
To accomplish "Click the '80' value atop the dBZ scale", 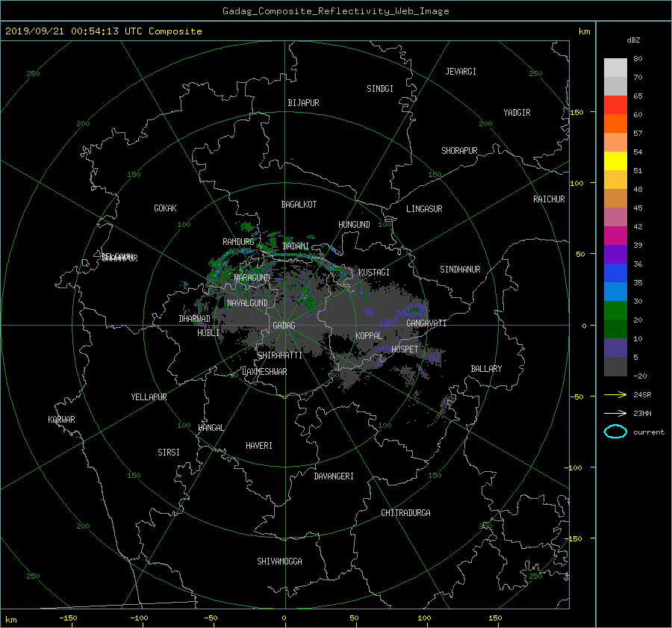I will pos(638,58).
